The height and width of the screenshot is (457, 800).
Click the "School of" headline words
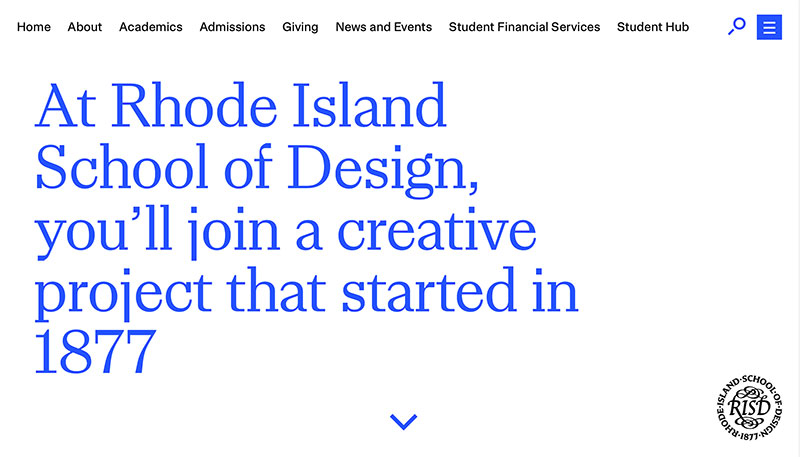pyautogui.click(x=154, y=167)
